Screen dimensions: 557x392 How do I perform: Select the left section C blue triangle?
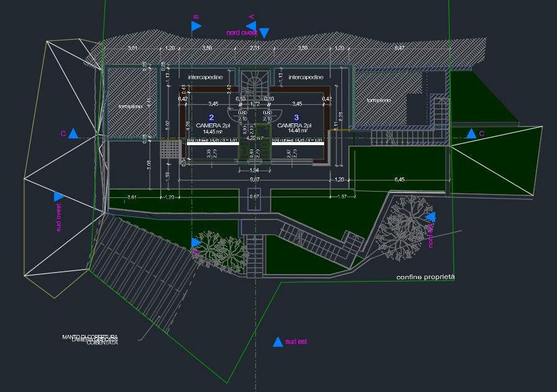click(73, 133)
